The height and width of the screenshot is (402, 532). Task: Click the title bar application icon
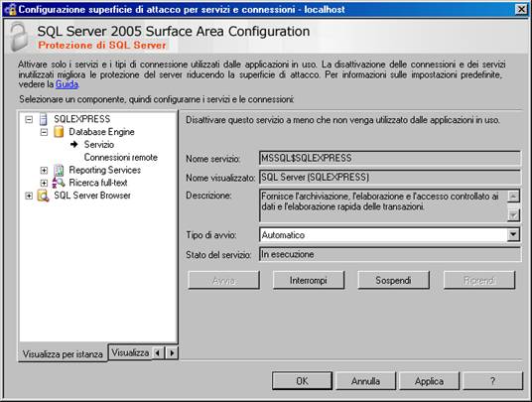(10, 9)
